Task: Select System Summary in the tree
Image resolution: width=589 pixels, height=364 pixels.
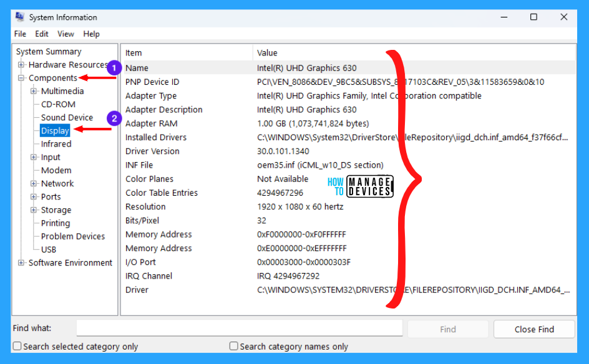Action: point(49,51)
